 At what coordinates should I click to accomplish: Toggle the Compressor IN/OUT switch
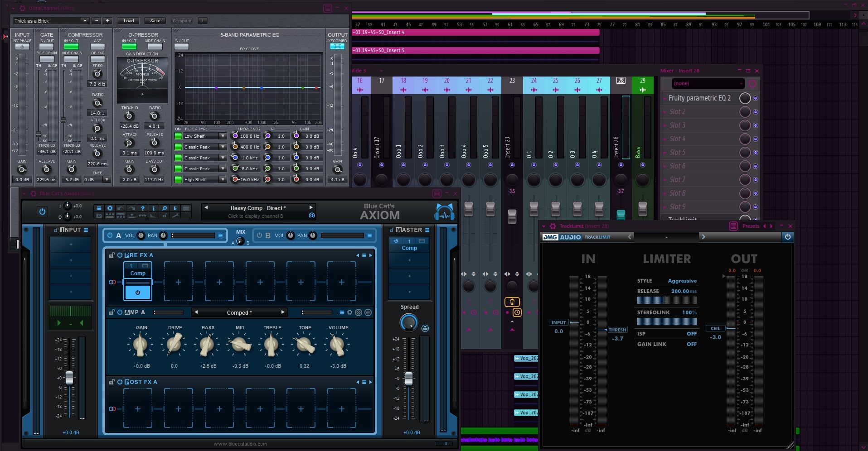point(71,47)
